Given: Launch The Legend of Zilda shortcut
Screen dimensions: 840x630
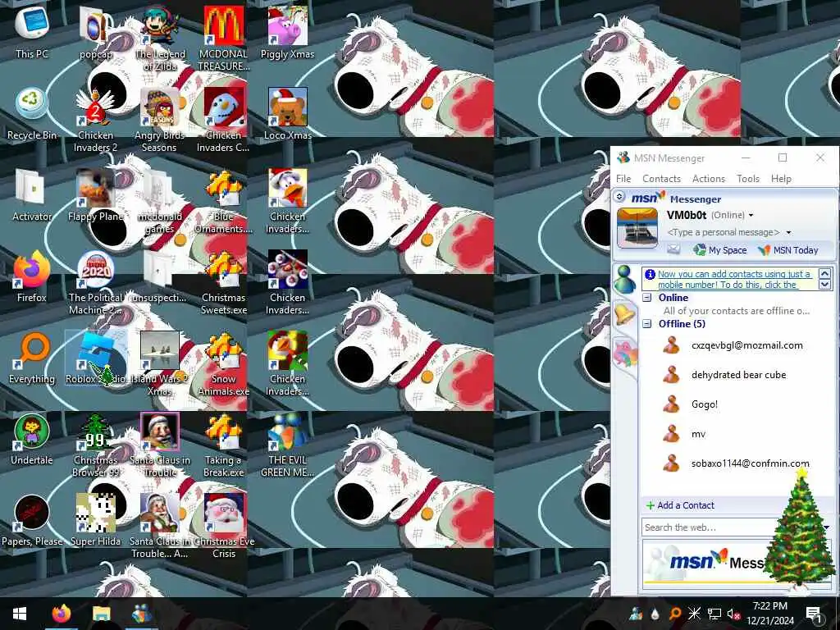Looking at the screenshot, I should point(160,39).
